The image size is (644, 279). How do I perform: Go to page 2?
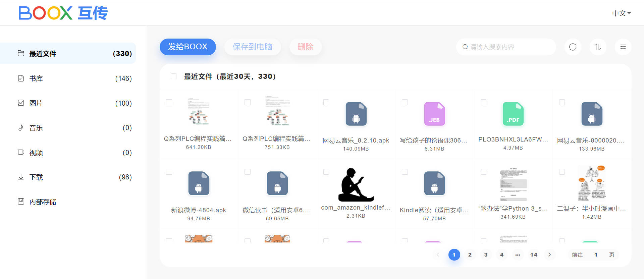click(470, 255)
